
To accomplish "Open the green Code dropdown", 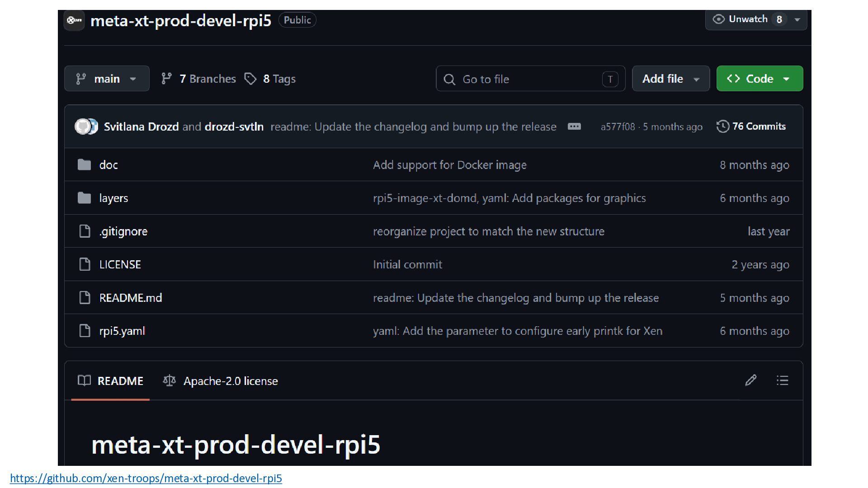I will [759, 79].
